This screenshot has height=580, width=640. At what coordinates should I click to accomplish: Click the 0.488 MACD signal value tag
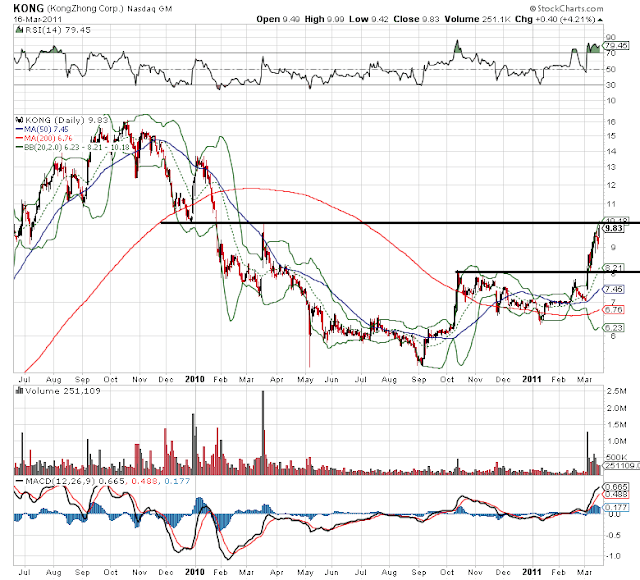(616, 494)
